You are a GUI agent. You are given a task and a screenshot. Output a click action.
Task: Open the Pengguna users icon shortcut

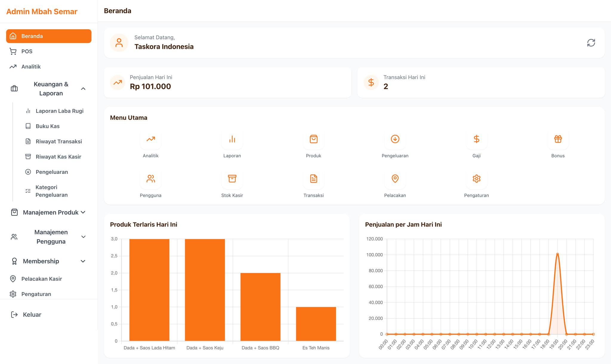tap(151, 179)
